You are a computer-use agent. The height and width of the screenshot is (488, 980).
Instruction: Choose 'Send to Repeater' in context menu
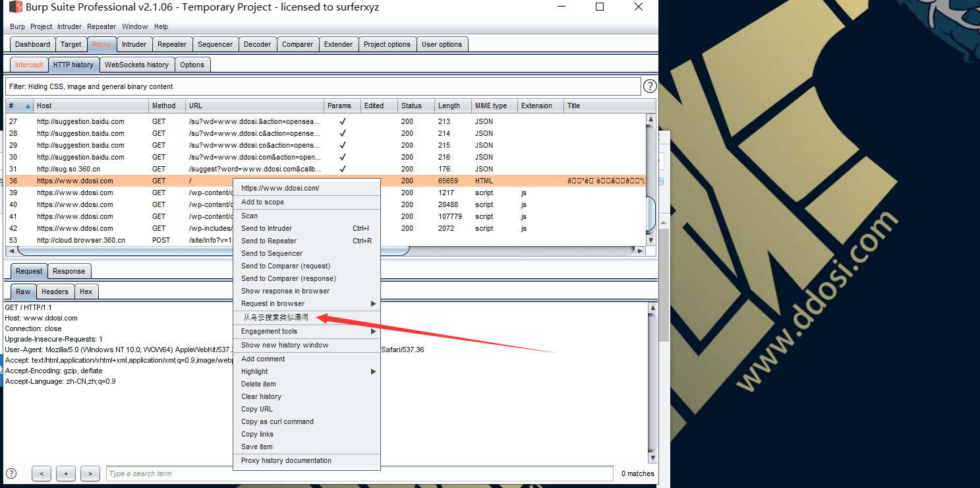click(306, 241)
